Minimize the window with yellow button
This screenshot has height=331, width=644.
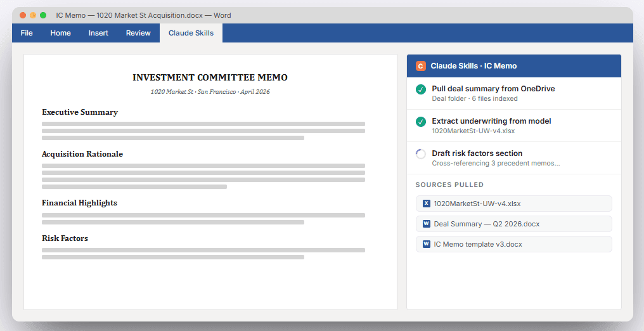point(33,15)
